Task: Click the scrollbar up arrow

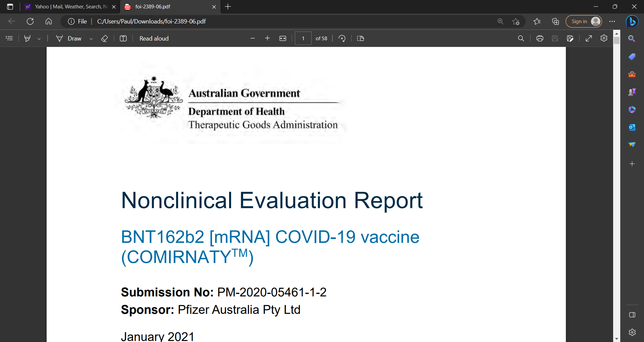Action: tap(616, 34)
